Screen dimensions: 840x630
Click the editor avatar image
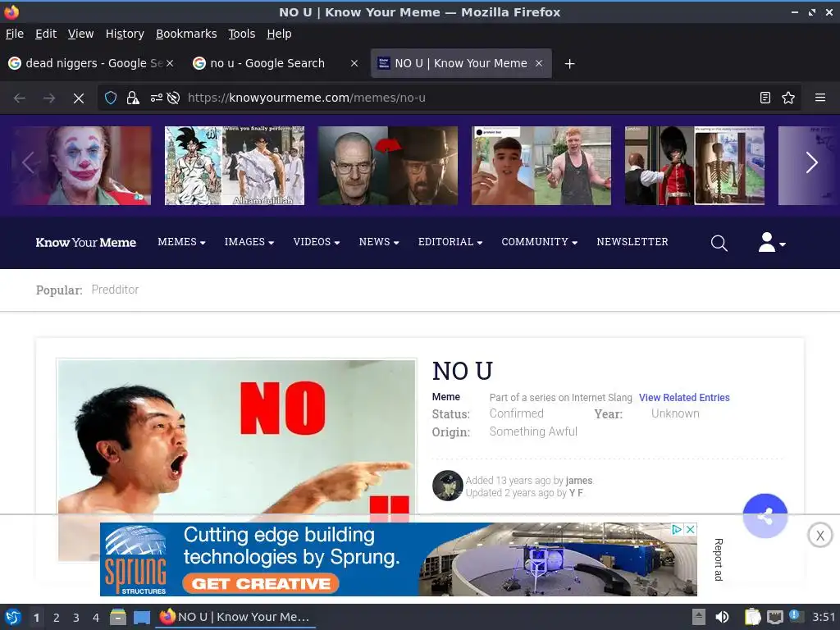click(x=447, y=486)
